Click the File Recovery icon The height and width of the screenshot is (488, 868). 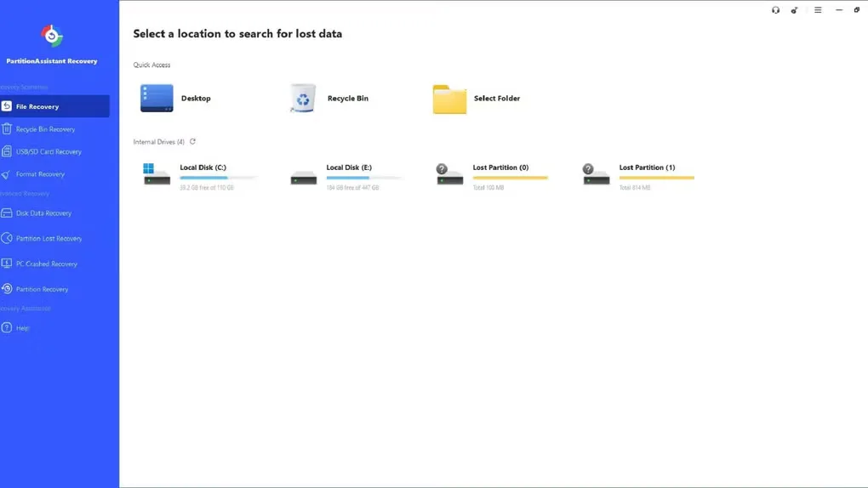7,106
